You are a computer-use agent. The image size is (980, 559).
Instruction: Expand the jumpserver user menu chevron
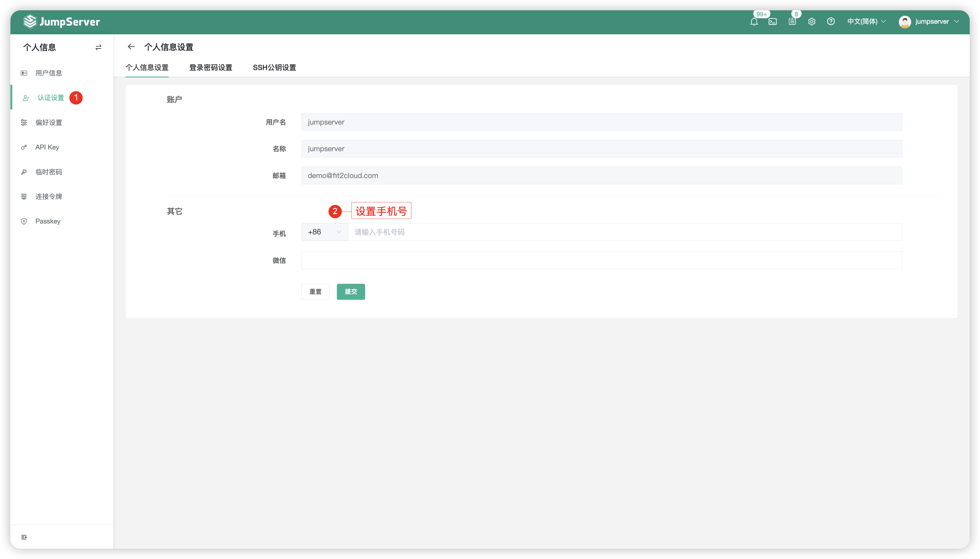click(x=957, y=21)
